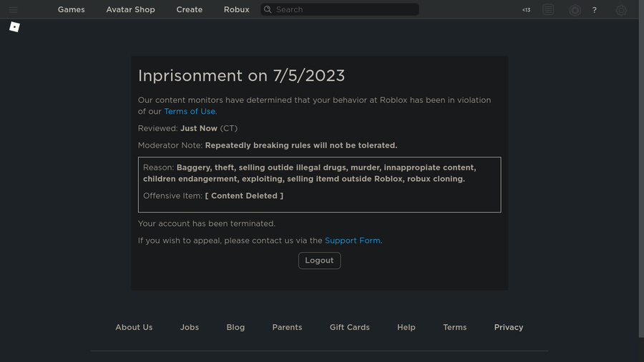Open the notifications feed icon
The width and height of the screenshot is (644, 362).
[548, 10]
